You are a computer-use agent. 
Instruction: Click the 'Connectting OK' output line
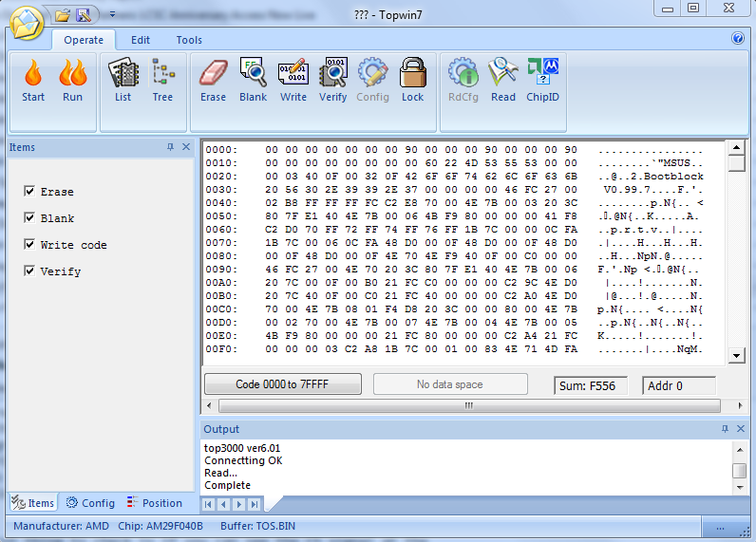(x=243, y=460)
